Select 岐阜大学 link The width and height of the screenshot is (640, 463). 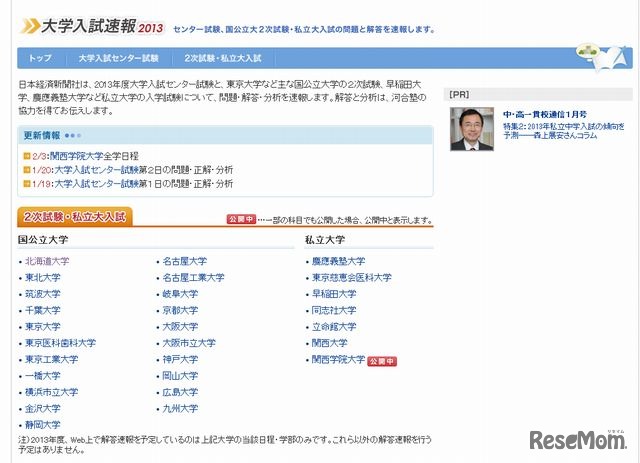pyautogui.click(x=180, y=294)
